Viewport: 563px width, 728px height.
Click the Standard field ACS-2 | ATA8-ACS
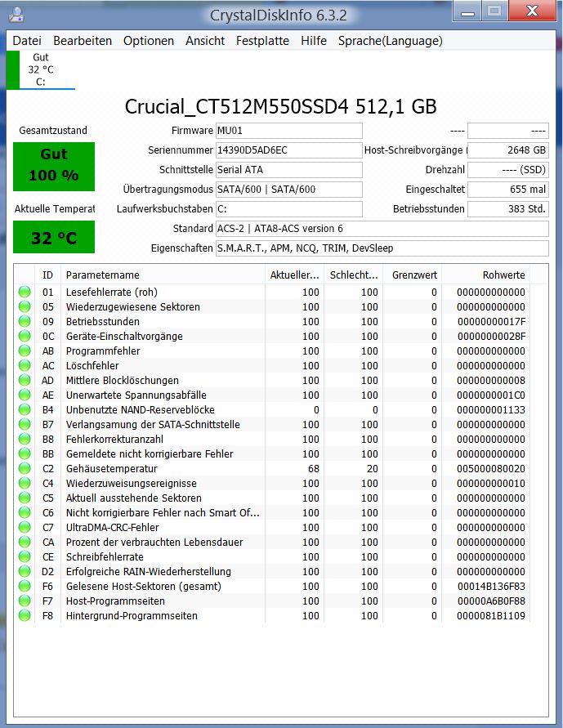pos(382,229)
